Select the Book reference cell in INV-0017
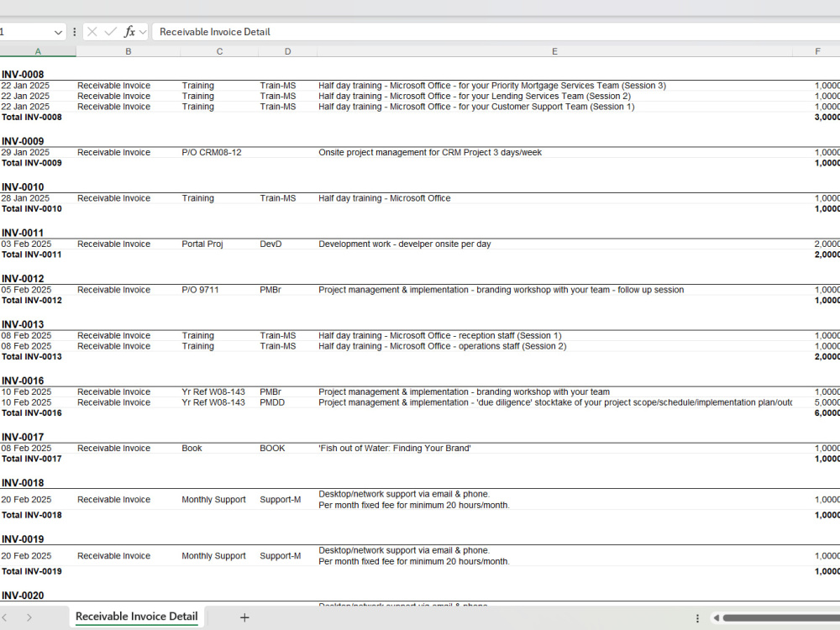Viewport: 840px width, 630px height. click(192, 449)
